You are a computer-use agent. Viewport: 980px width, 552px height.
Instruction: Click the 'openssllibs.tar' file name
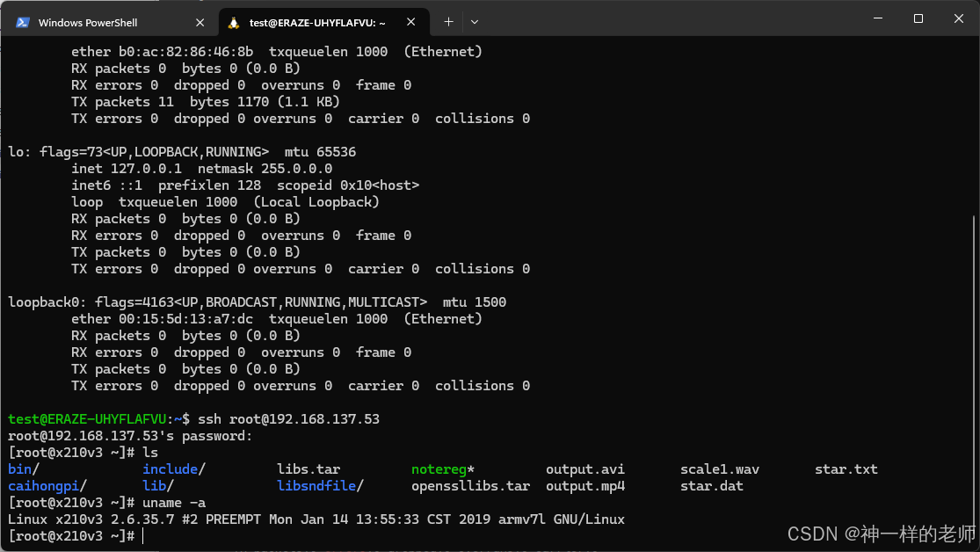pyautogui.click(x=470, y=486)
